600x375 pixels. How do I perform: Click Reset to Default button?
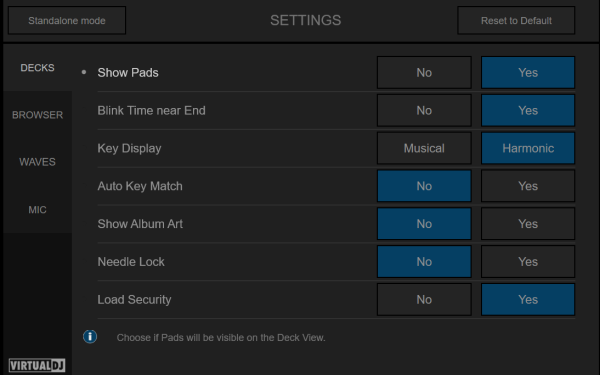(516, 20)
